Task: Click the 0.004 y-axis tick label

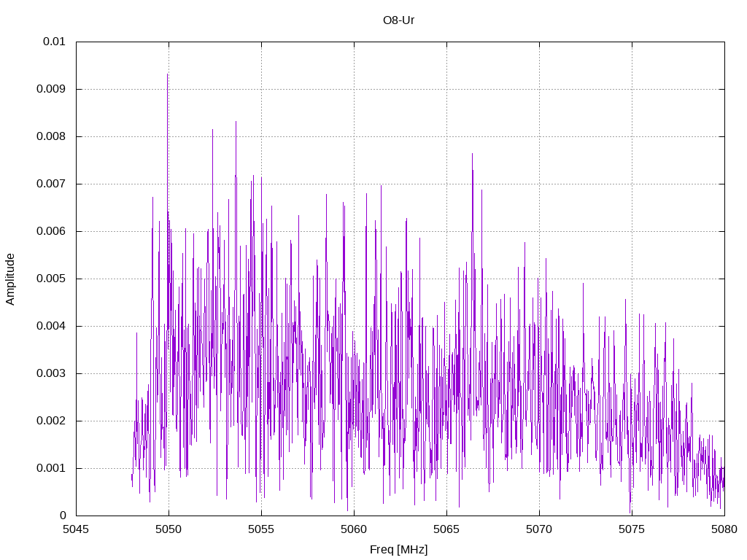Action: coord(51,326)
